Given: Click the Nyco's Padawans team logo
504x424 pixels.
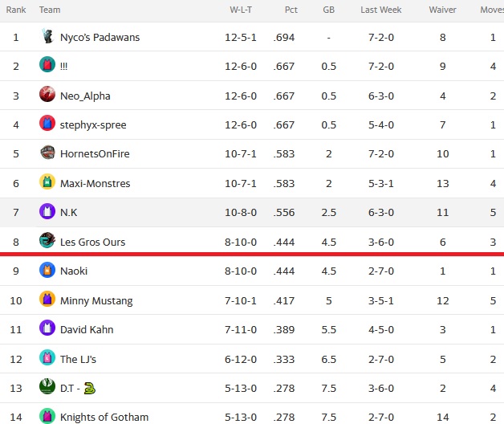Looking at the screenshot, I should 47,36.
